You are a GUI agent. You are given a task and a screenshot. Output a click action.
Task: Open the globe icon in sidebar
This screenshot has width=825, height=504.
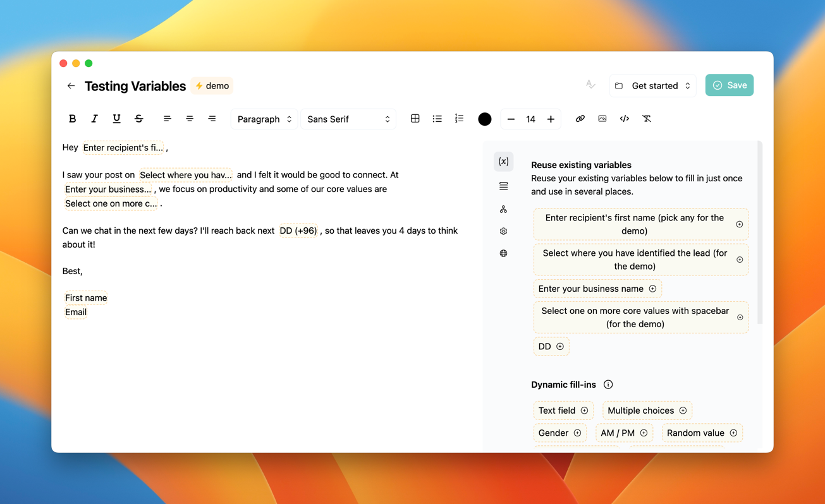pos(503,253)
